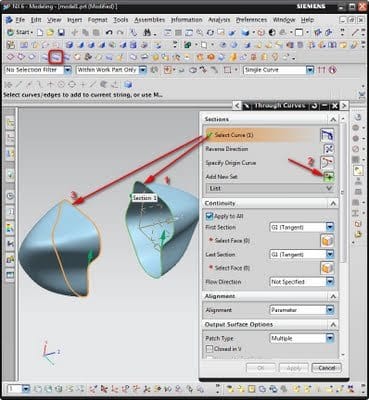The height and width of the screenshot is (400, 369).
Task: Collapse the Output Surface Options group
Action: click(333, 325)
